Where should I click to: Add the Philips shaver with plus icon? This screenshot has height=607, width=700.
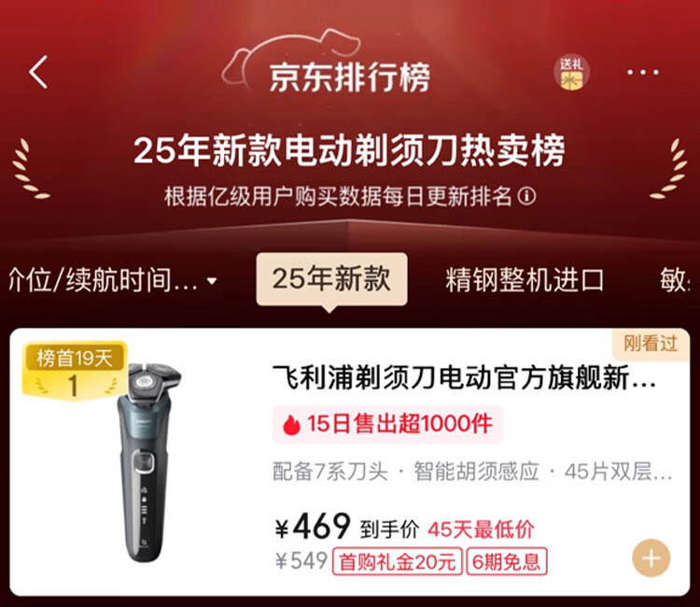click(651, 558)
